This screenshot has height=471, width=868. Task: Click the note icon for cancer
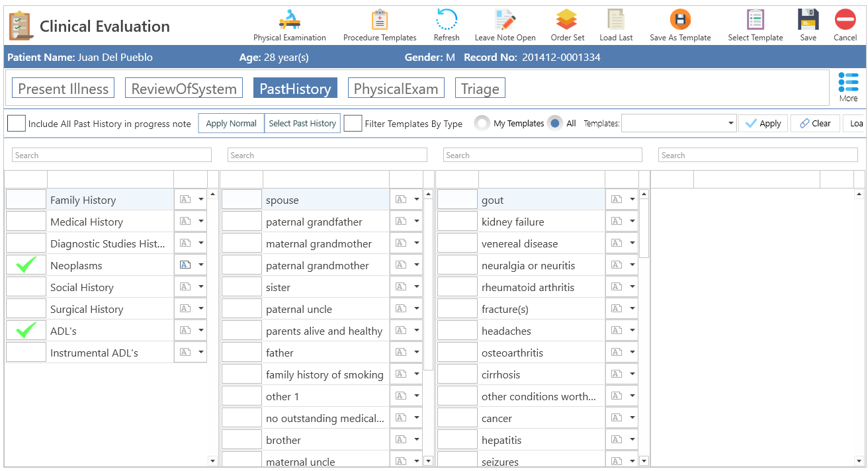click(617, 418)
